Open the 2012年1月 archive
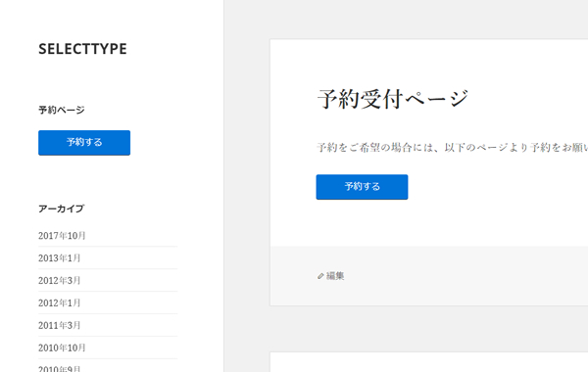This screenshot has width=588, height=372. tap(59, 303)
